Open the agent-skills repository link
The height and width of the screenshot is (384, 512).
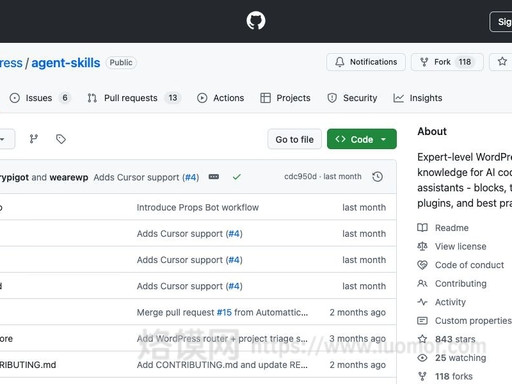pos(66,63)
